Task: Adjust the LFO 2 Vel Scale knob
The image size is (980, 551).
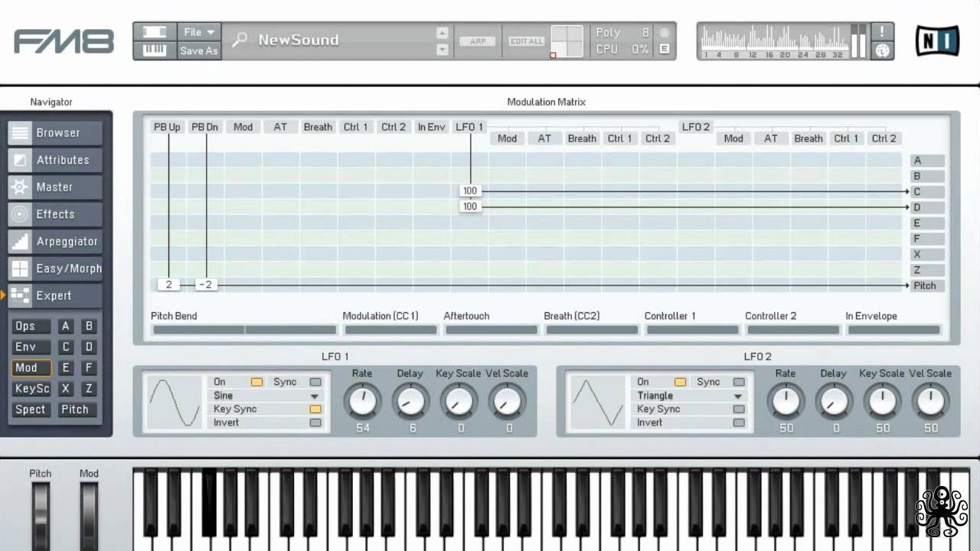Action: (930, 401)
